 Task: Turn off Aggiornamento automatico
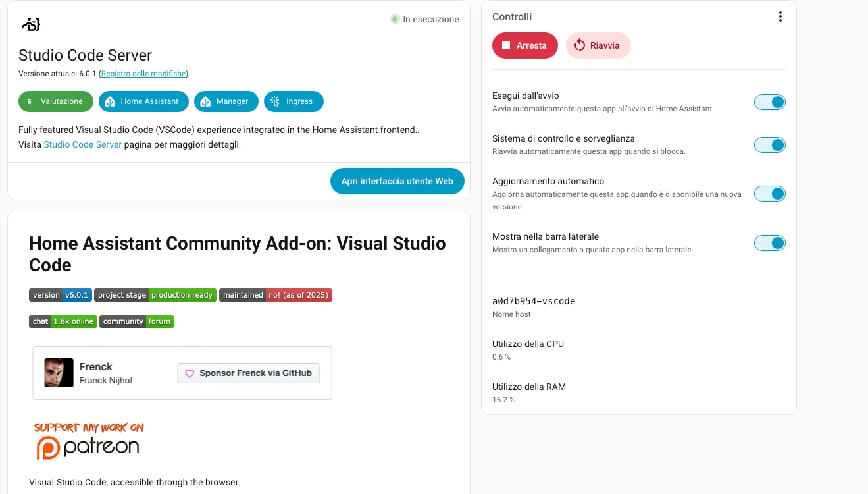770,194
